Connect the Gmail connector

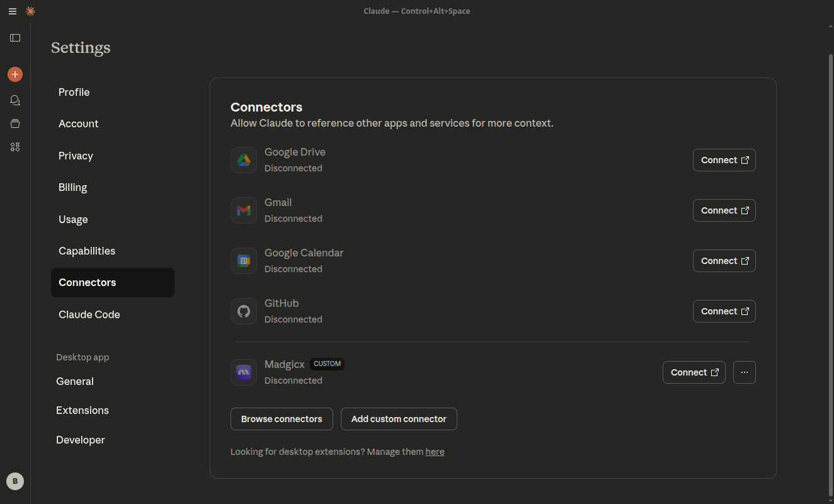(x=724, y=210)
